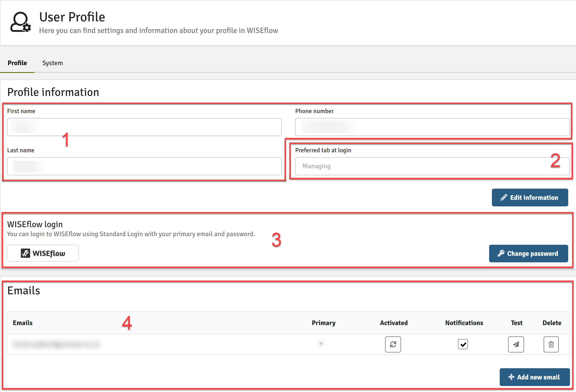Click the Primary column header
Screen dimensions: 576x392
(323, 323)
